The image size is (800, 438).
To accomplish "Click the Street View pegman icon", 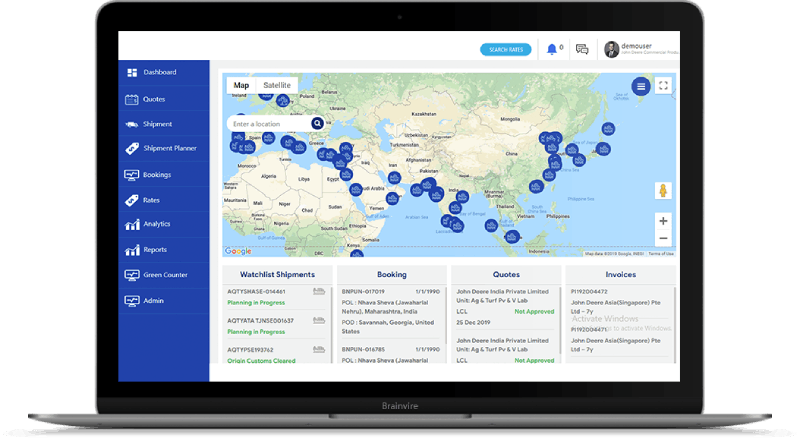I will tap(663, 190).
